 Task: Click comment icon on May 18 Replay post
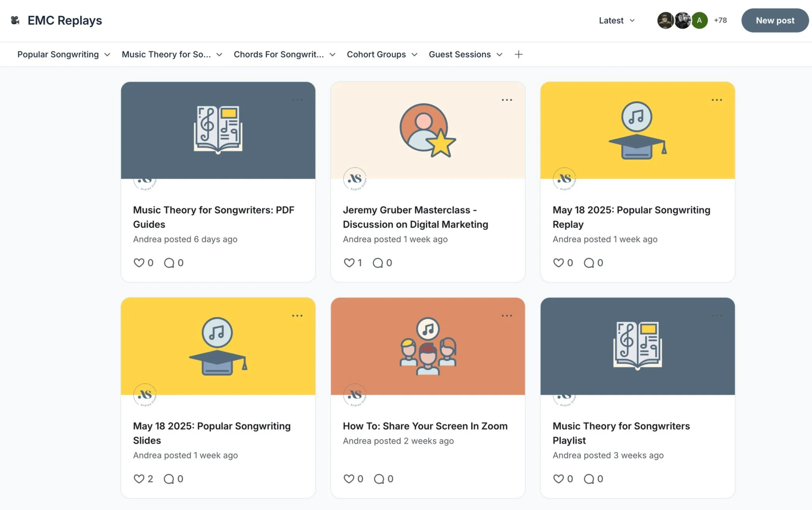[589, 263]
